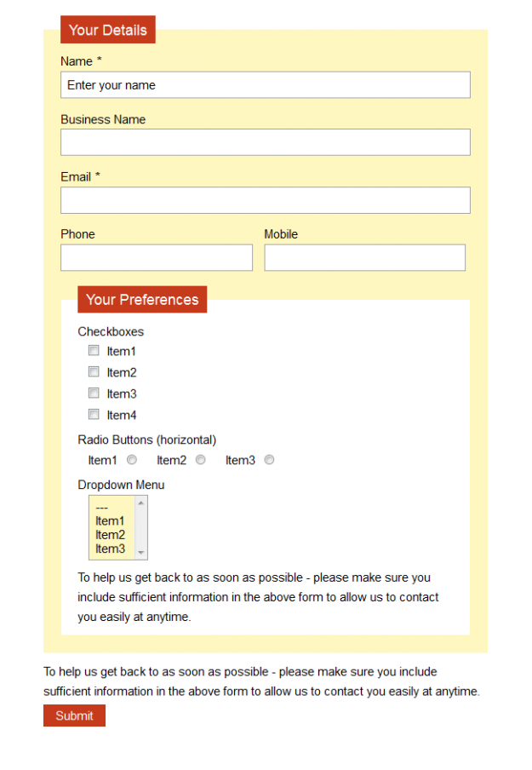The image size is (532, 770).
Task: Click into the Name text field
Action: pyautogui.click(x=265, y=85)
